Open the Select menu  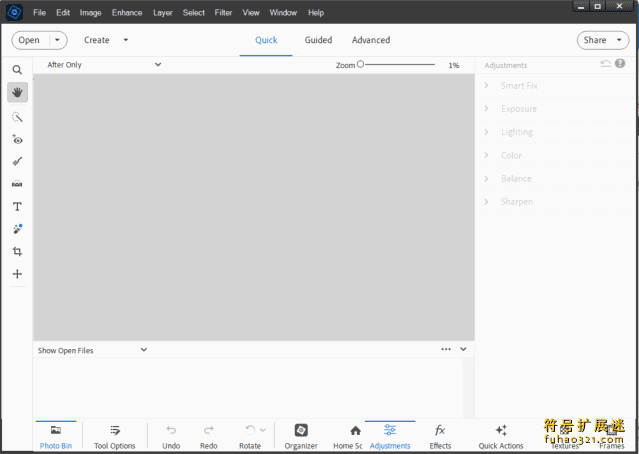coord(194,13)
